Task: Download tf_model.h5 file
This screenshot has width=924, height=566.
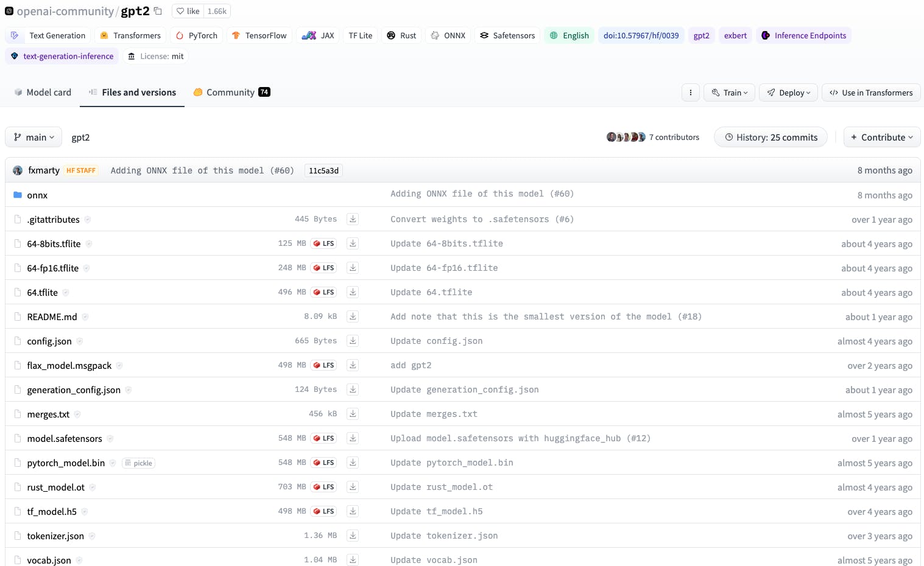Action: pos(353,511)
